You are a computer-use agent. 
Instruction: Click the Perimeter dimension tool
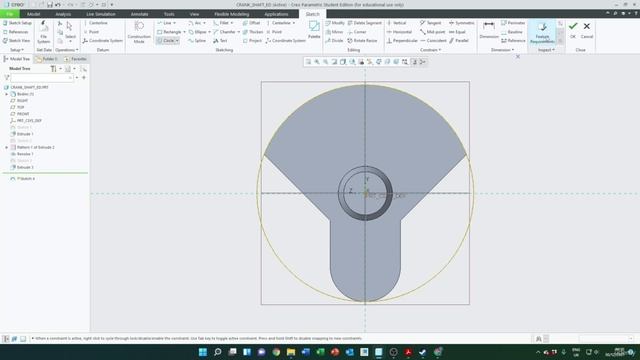click(513, 23)
